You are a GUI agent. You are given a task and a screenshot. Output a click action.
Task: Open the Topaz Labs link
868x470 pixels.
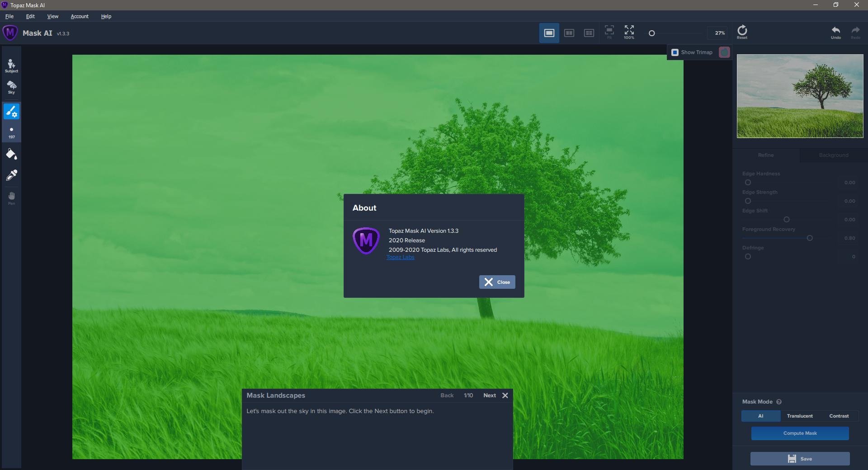pyautogui.click(x=400, y=257)
